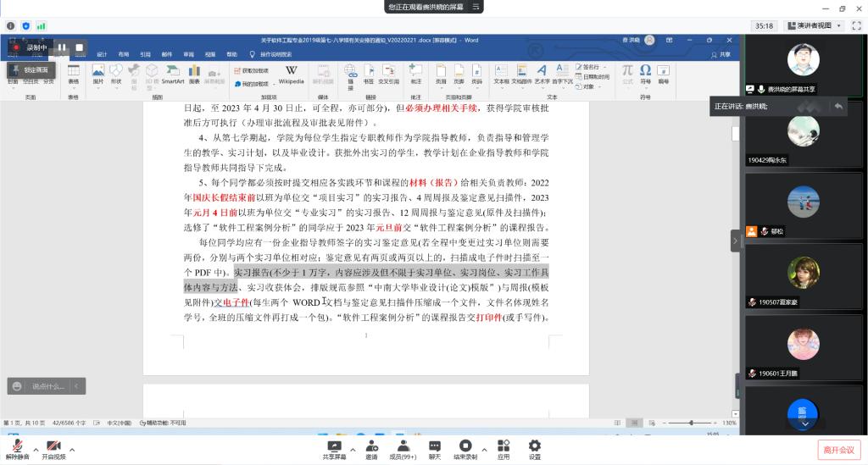The image size is (868, 465).
Task: Expand audio options arrow beside mute
Action: coord(36,449)
